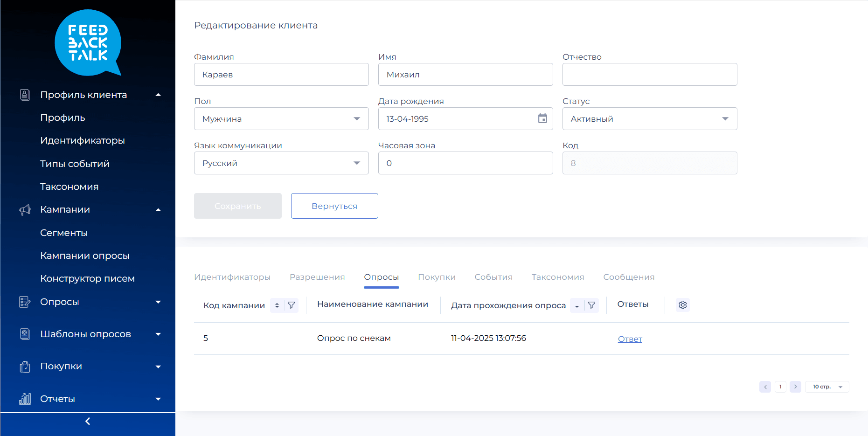
Task: Open the Ответ link for the survey
Action: pyautogui.click(x=630, y=339)
